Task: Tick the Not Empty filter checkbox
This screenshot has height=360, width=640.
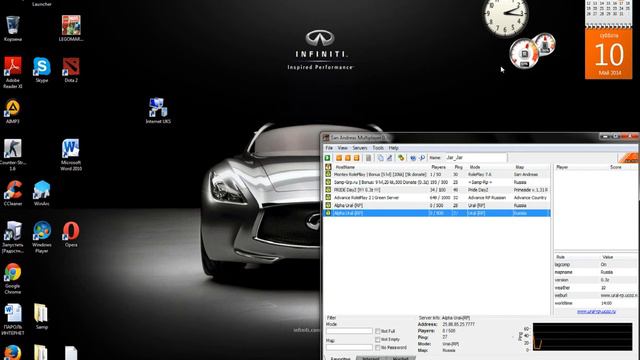Action: [378, 339]
